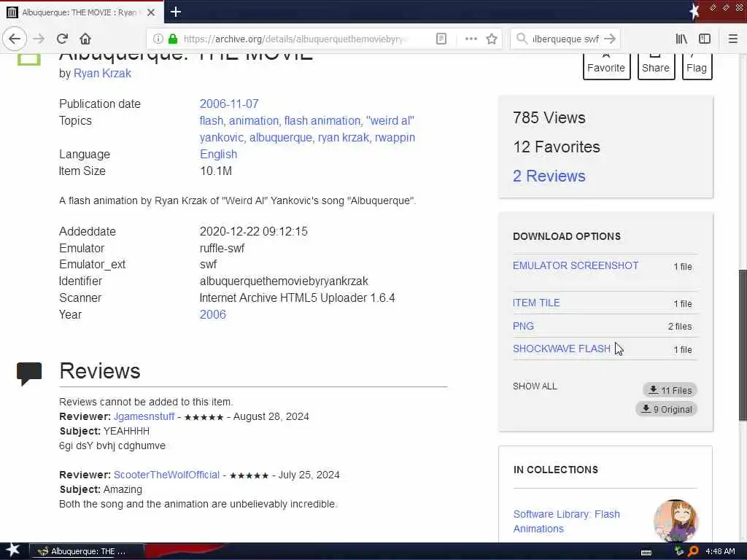
Task: Click the green secure padlock icon
Action: coord(172,39)
